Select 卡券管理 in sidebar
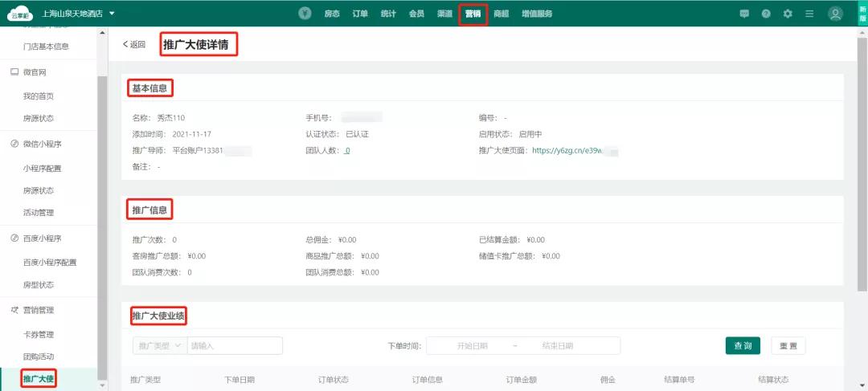 point(39,335)
